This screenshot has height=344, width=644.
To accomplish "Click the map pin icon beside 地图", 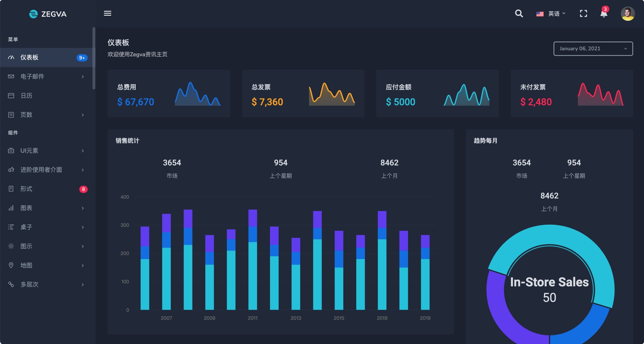I will [11, 265].
